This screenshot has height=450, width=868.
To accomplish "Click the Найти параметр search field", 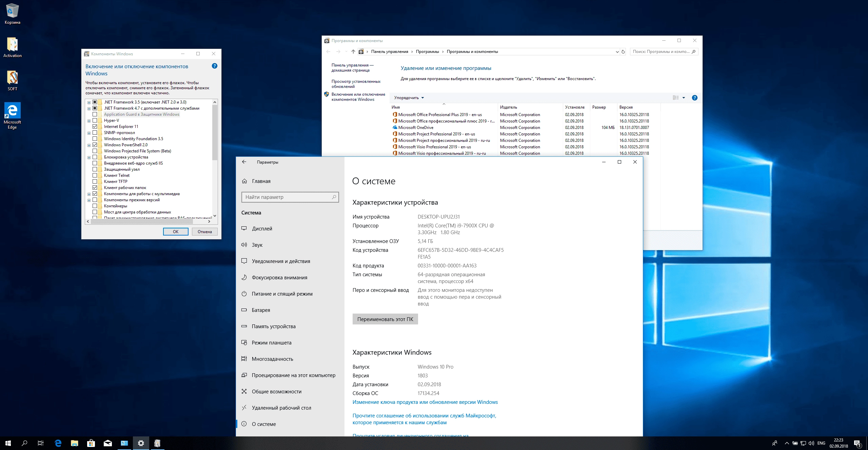I will 290,197.
